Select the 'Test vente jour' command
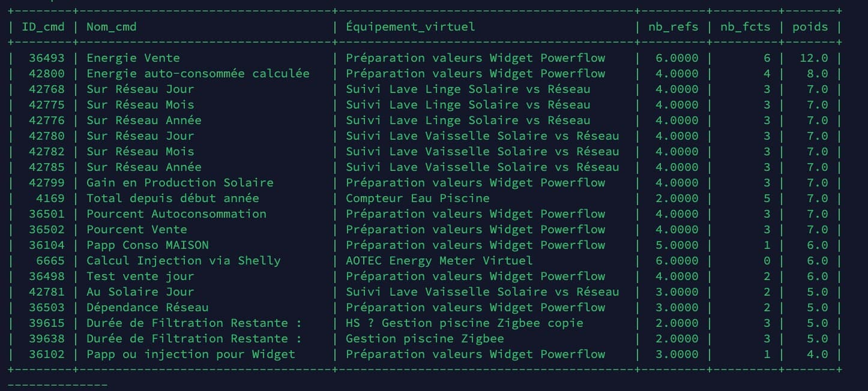 pyautogui.click(x=140, y=276)
